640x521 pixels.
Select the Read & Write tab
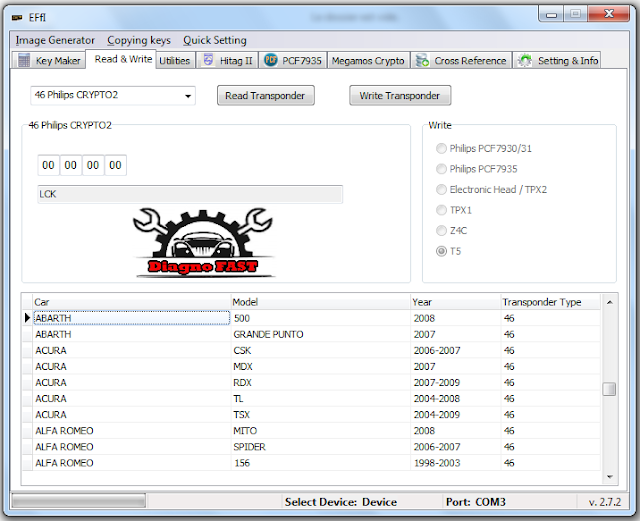click(123, 59)
